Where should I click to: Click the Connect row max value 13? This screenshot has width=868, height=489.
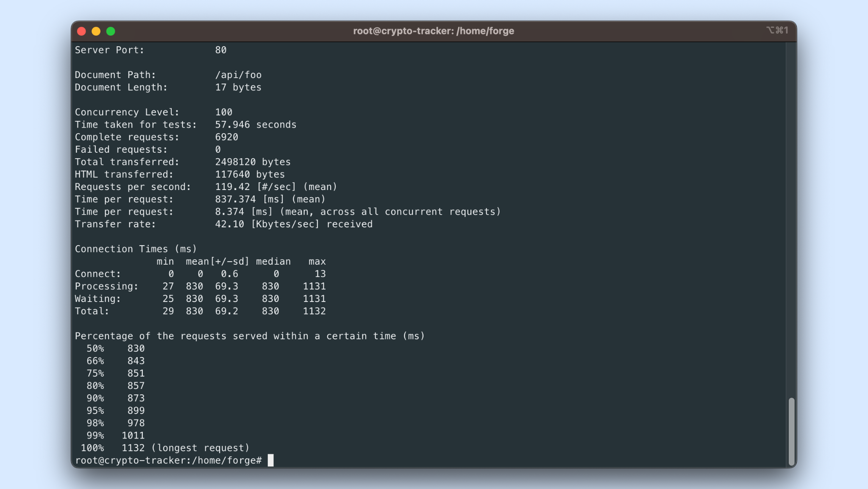pos(320,274)
